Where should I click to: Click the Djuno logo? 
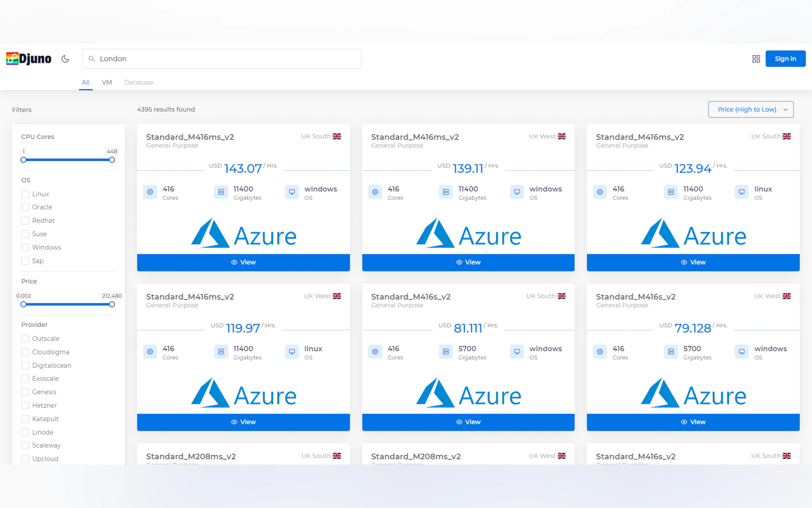point(28,59)
